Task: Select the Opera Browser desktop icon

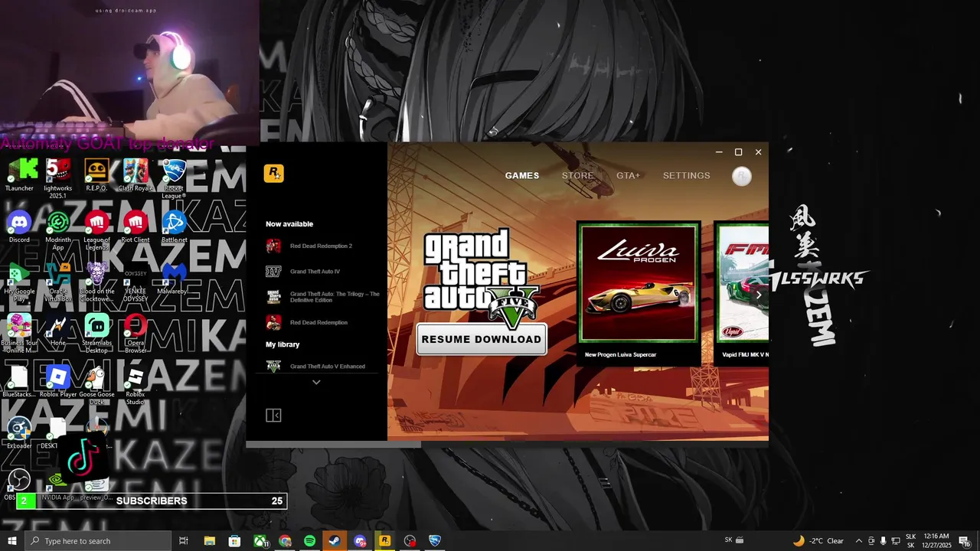Action: click(x=136, y=334)
